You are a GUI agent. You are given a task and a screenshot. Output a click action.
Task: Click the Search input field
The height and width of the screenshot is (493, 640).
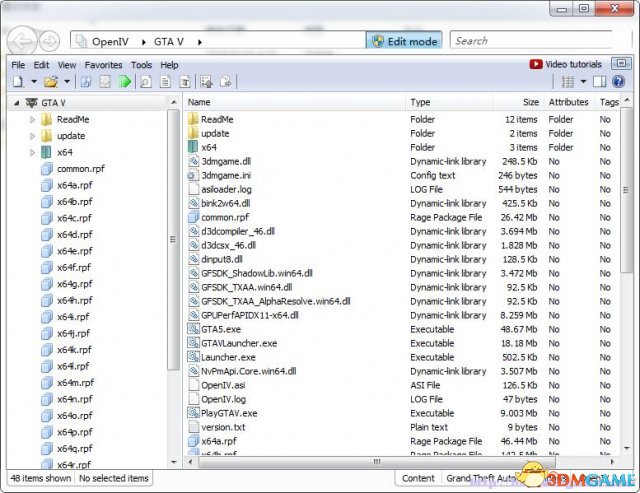click(x=531, y=41)
